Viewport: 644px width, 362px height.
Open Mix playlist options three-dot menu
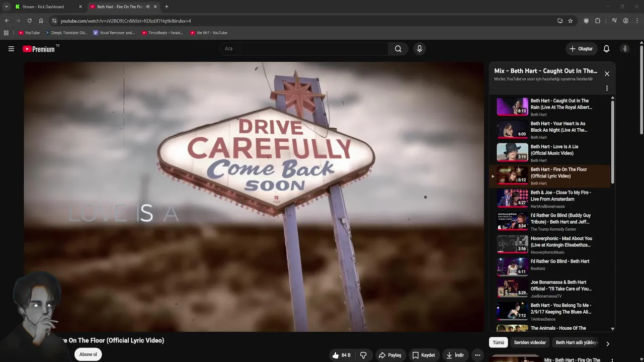click(x=607, y=88)
